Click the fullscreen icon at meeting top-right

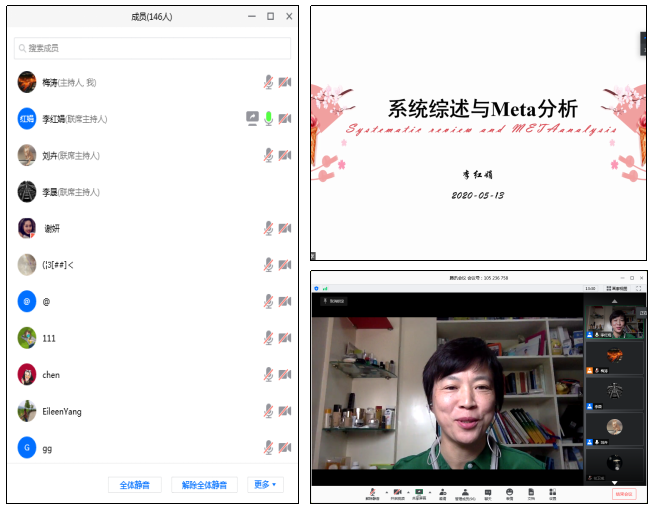(639, 288)
